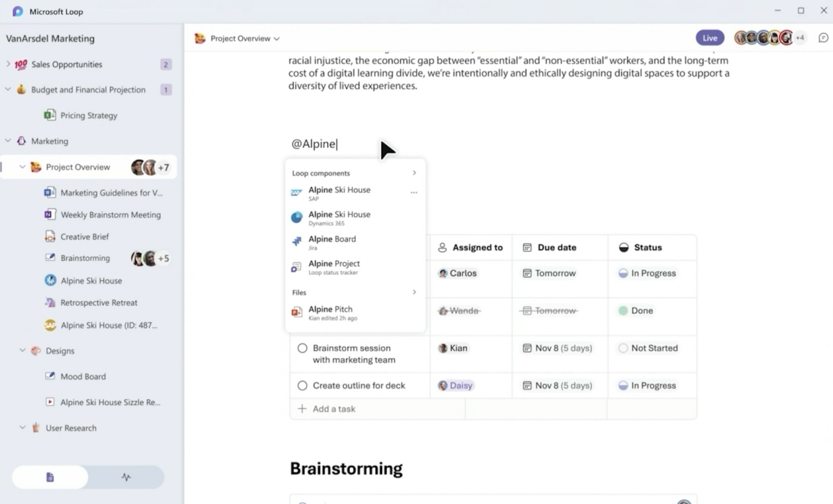
Task: Expand the Sales Opportunities section
Action: click(8, 64)
